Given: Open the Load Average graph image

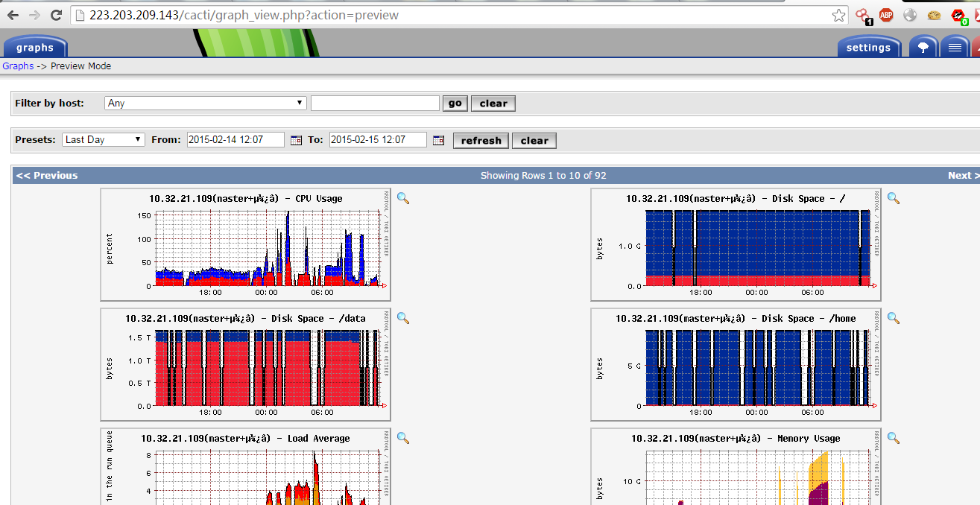Looking at the screenshot, I should pyautogui.click(x=245, y=466).
